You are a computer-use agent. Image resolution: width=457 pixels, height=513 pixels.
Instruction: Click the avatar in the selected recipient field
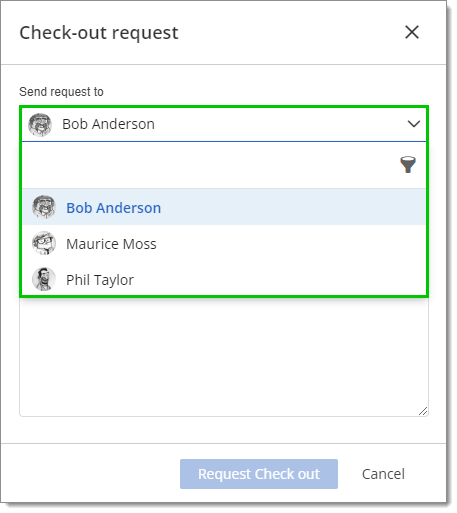[40, 125]
